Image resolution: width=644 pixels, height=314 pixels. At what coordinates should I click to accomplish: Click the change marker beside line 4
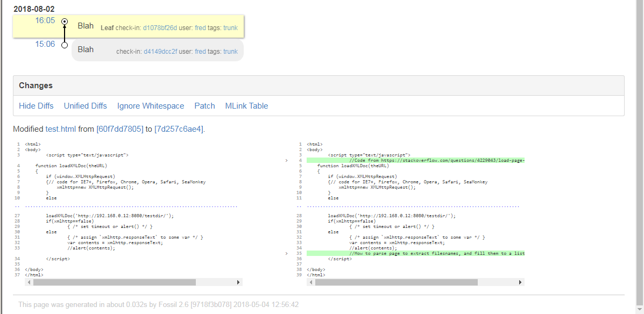click(287, 160)
